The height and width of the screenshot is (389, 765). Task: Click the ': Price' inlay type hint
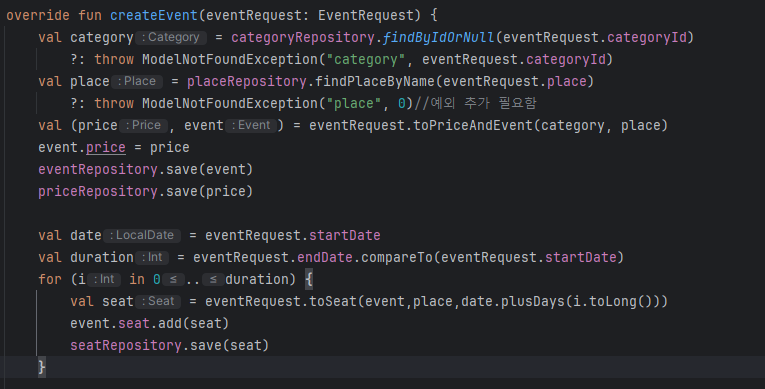click(143, 125)
